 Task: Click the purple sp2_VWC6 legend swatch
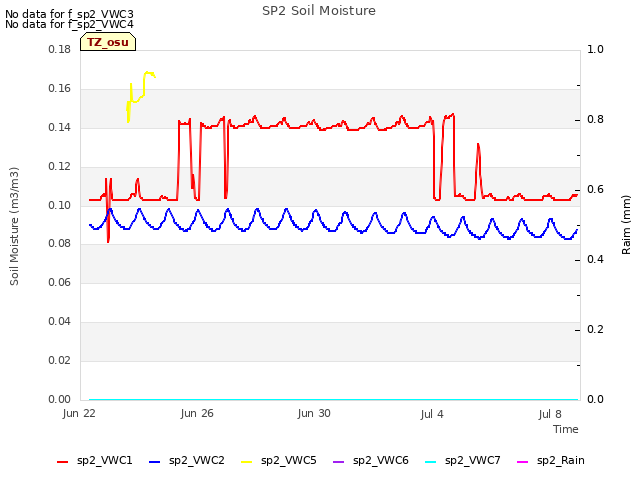coord(338,462)
